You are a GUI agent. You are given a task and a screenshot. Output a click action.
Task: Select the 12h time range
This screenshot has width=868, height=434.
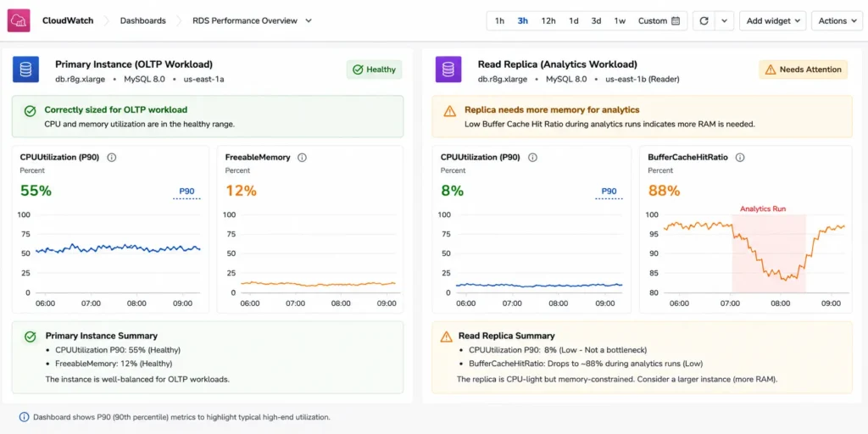pyautogui.click(x=548, y=20)
